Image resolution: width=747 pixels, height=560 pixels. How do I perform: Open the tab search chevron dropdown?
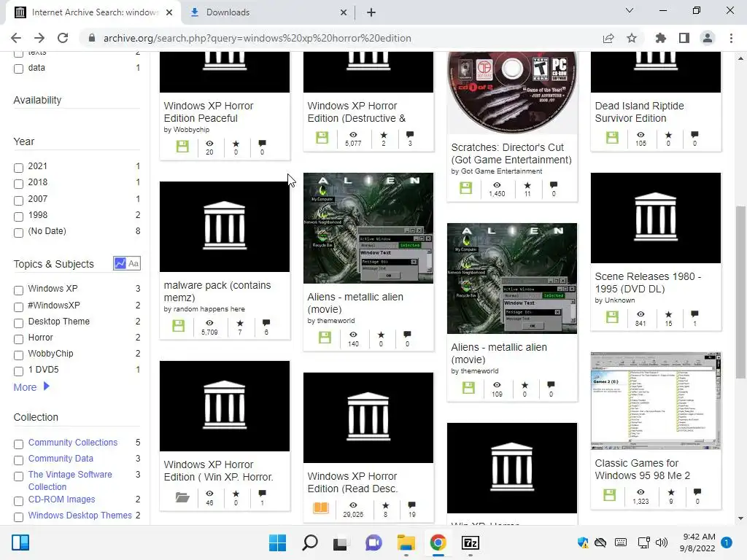tap(630, 10)
